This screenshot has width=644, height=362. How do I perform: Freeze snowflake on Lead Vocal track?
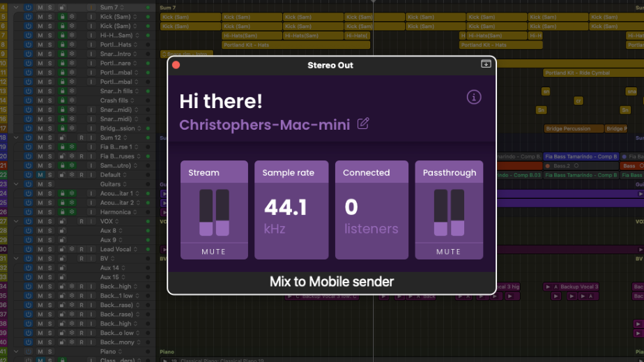click(x=72, y=249)
